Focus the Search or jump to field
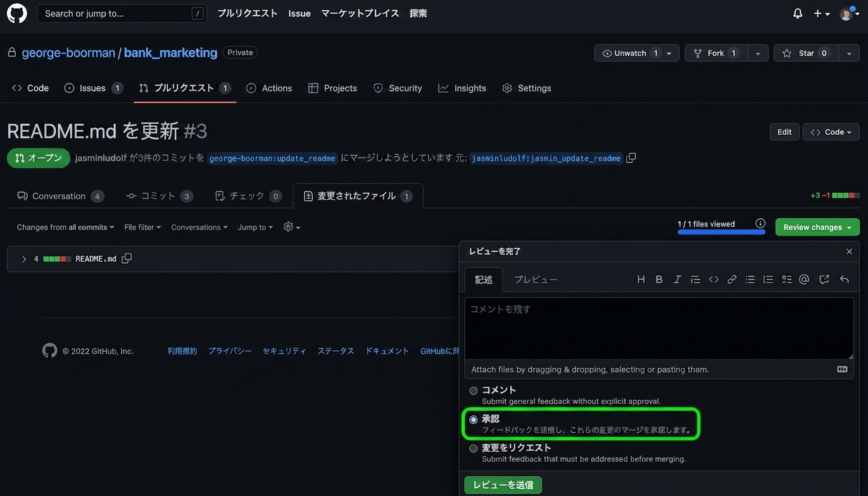Image resolution: width=868 pixels, height=496 pixels. [122, 13]
